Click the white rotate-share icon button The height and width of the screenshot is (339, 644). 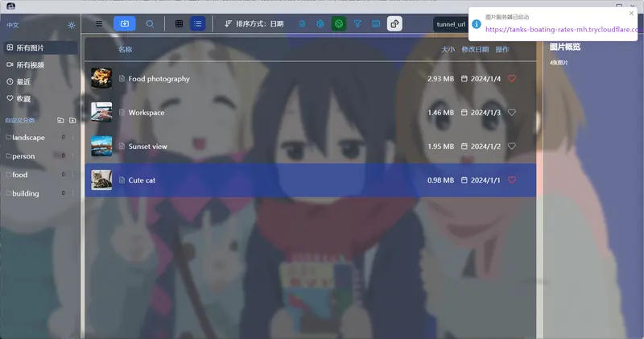click(394, 24)
